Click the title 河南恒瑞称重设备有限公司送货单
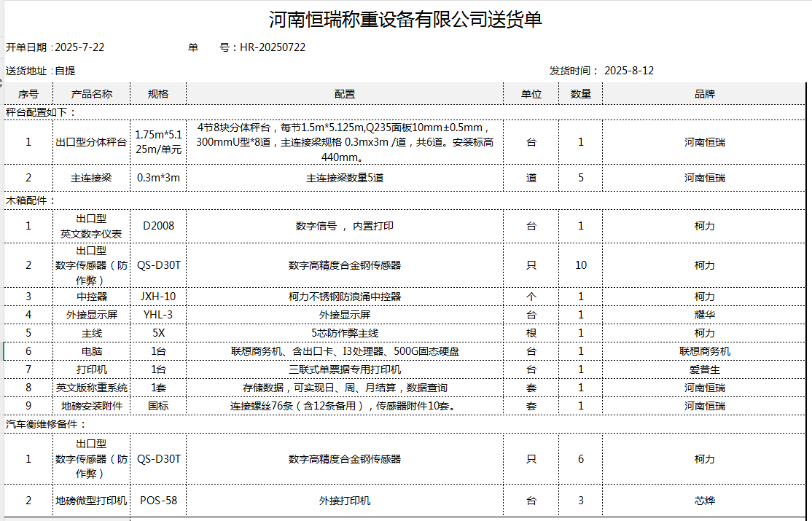The width and height of the screenshot is (812, 521). (405, 20)
